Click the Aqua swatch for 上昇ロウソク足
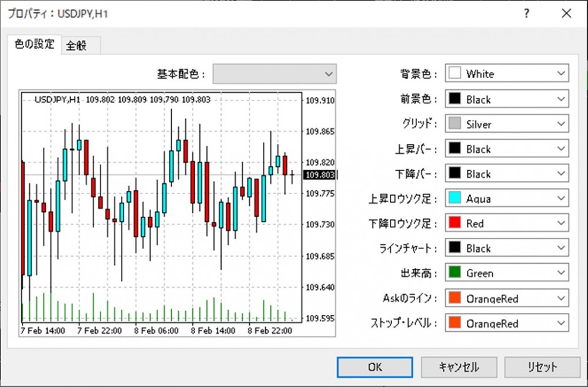 [x=454, y=199]
